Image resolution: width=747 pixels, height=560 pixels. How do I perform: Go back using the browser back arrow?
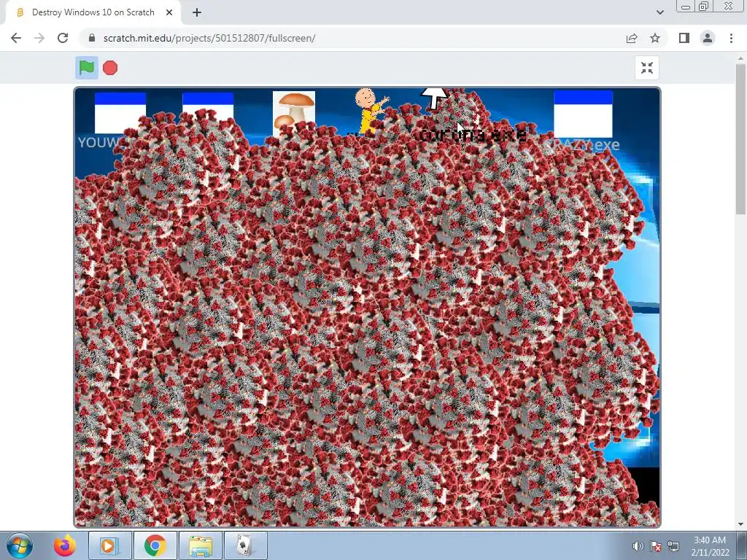[x=16, y=38]
